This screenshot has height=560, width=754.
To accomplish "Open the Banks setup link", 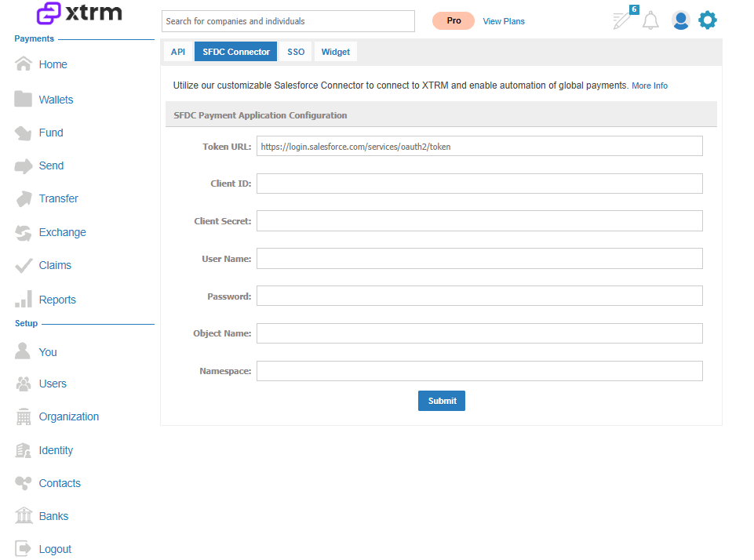I will point(53,516).
